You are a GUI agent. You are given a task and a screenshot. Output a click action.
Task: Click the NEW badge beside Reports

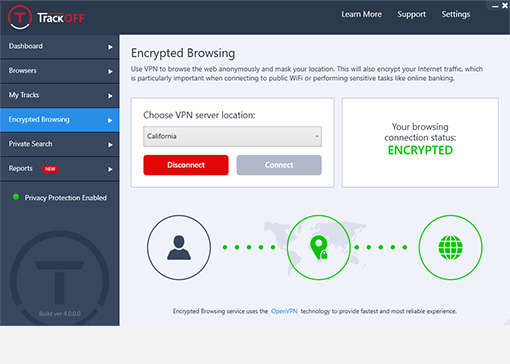[50, 169]
